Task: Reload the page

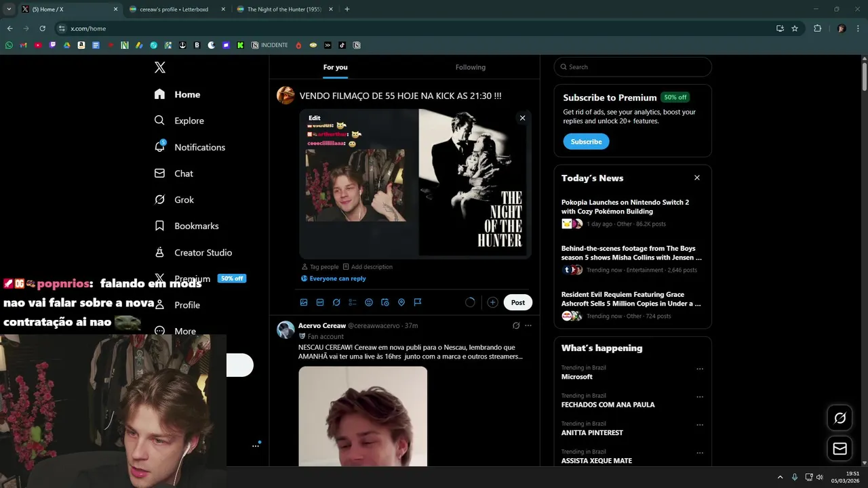Action: point(42,28)
